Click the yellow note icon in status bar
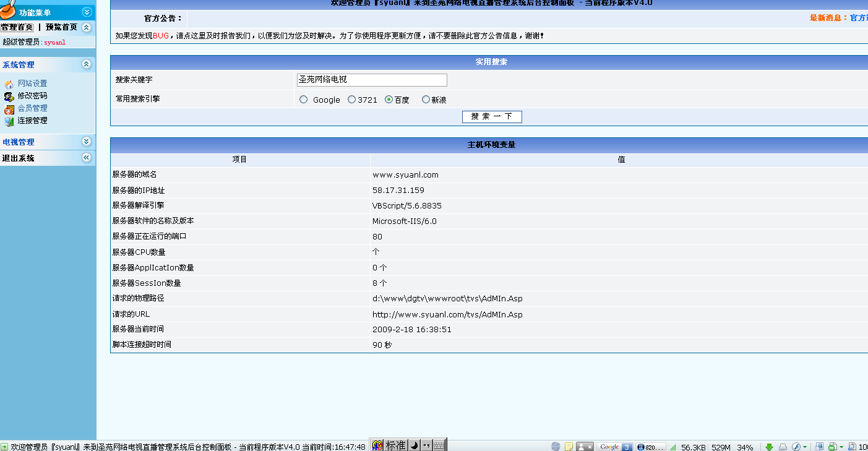Viewport: 868px width, 451px height. 569,447
